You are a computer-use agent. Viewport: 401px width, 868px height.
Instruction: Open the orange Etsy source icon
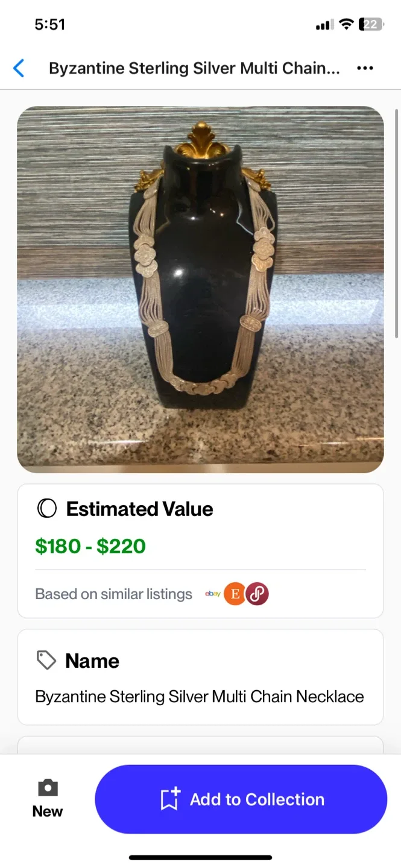235,594
